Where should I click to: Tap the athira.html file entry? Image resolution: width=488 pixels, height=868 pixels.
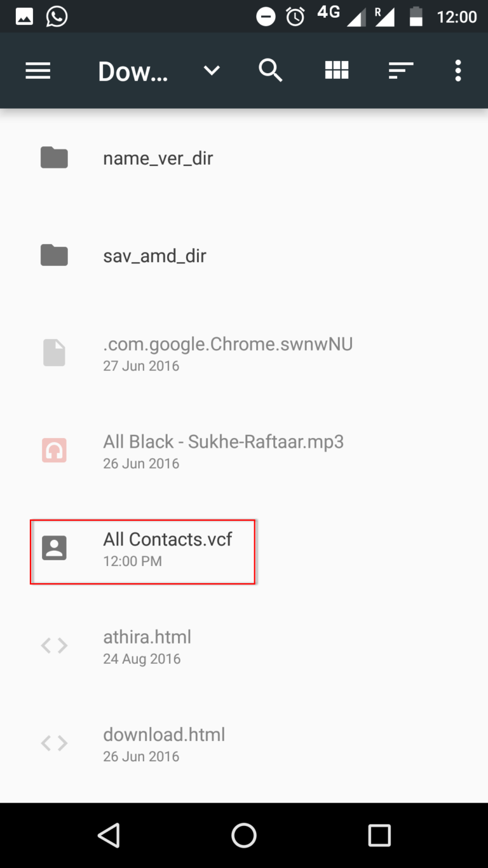point(147,646)
